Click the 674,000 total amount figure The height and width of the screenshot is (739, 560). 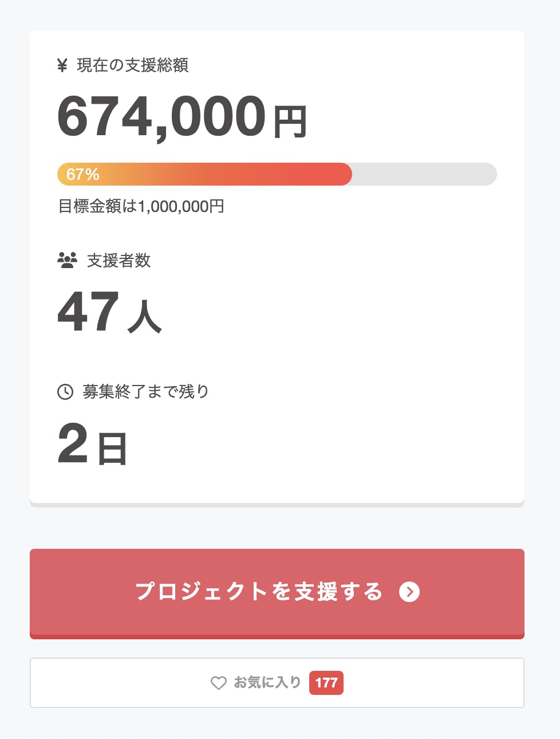pos(161,117)
